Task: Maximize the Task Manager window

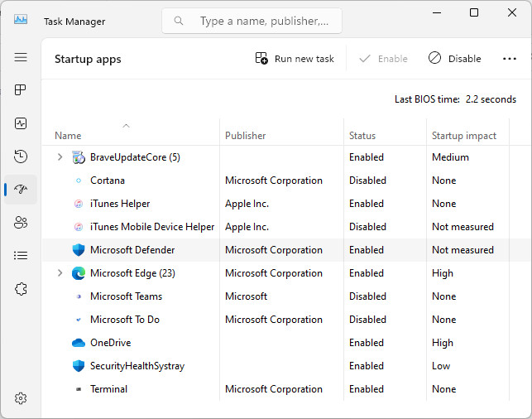Action: pos(474,12)
